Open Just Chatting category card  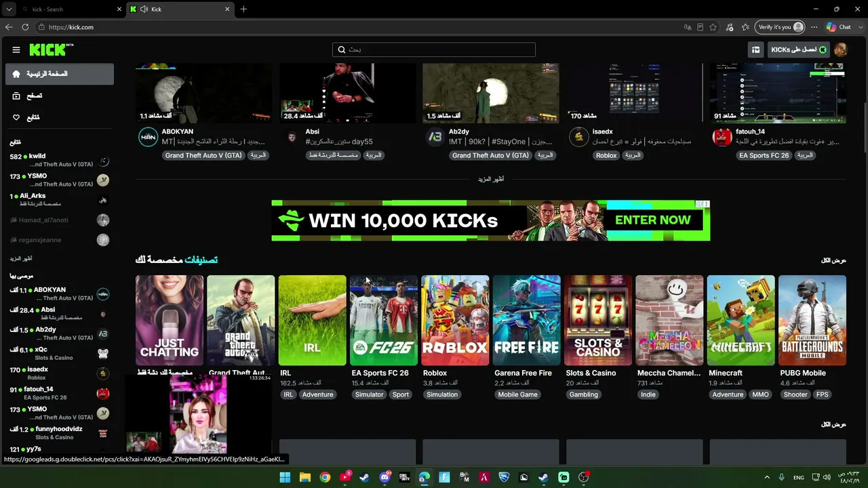coord(169,321)
